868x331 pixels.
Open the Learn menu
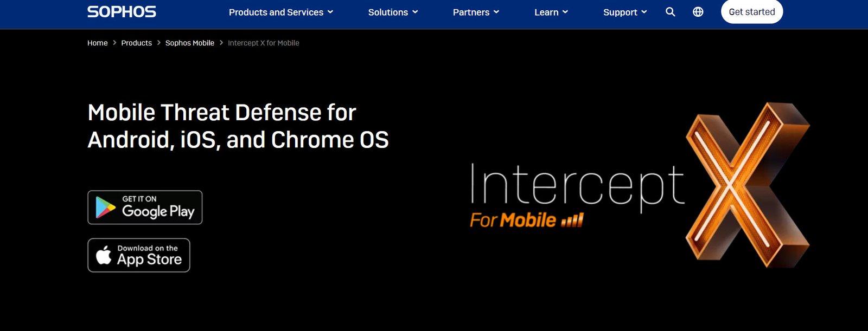pyautogui.click(x=551, y=12)
